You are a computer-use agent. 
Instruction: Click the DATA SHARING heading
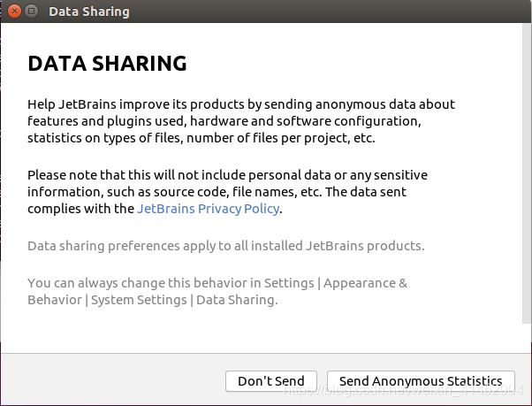point(107,64)
